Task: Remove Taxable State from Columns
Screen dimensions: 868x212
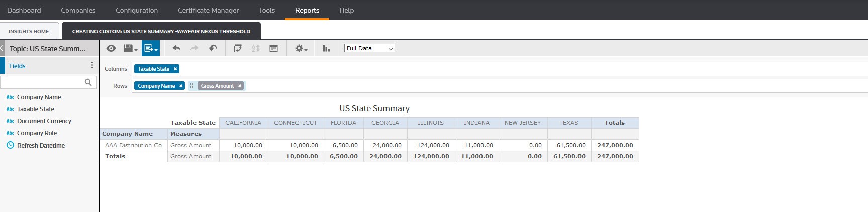Action: [175, 69]
